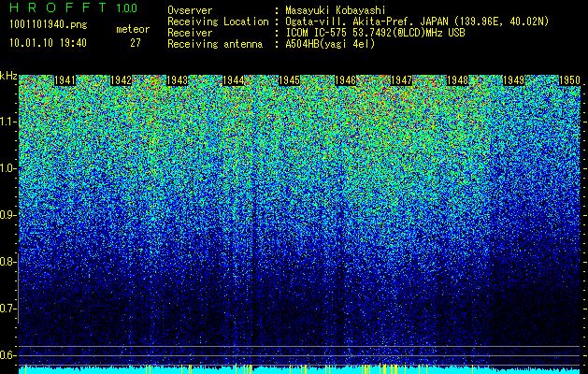Click the Receiving Location label
588x374 pixels.
pos(218,22)
